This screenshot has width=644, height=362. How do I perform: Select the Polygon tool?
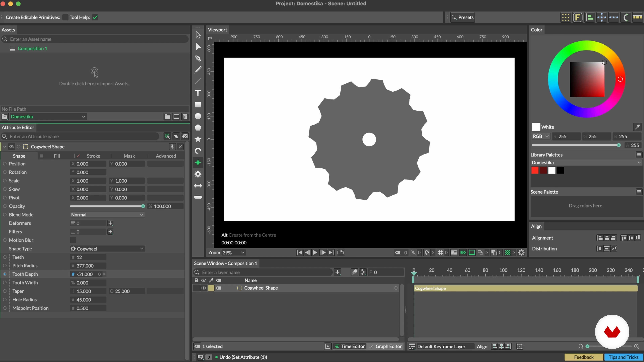(x=198, y=128)
